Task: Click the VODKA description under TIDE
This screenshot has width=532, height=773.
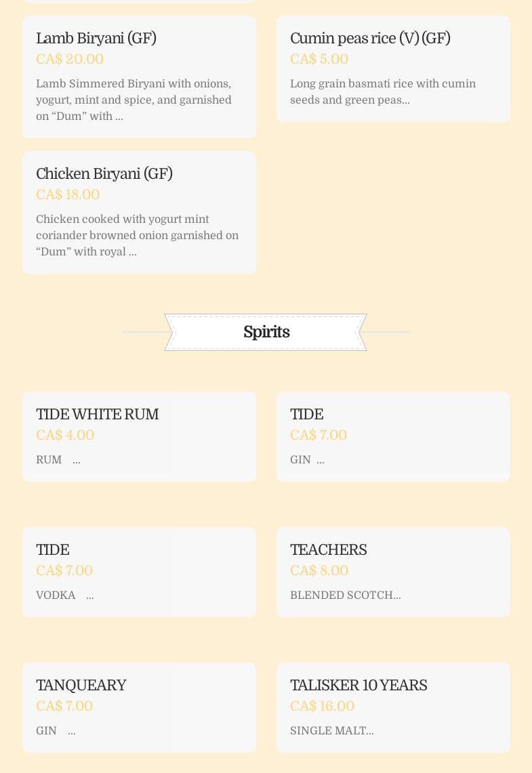Action: [56, 596]
